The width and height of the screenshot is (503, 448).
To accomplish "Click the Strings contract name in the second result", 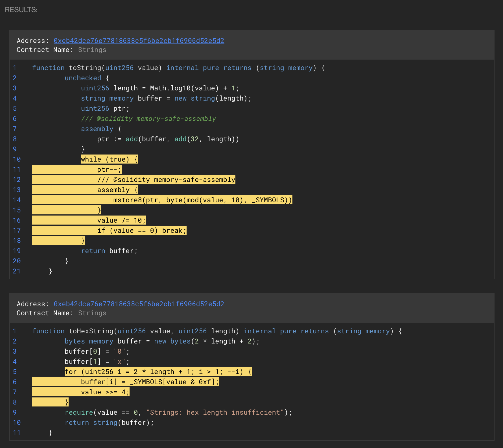I will pyautogui.click(x=92, y=313).
